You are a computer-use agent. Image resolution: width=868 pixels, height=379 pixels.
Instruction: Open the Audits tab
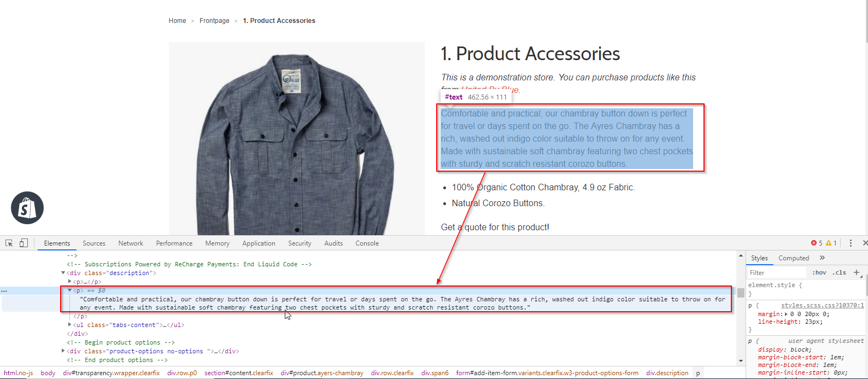click(x=333, y=243)
